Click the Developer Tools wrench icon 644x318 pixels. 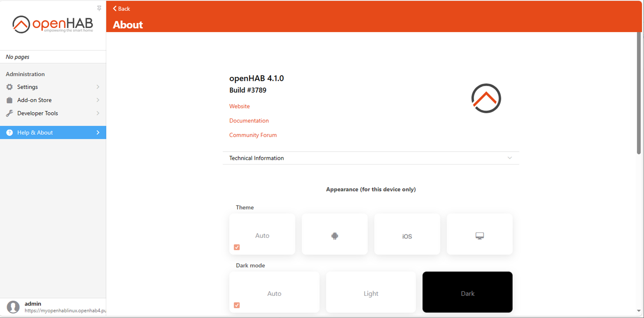10,113
